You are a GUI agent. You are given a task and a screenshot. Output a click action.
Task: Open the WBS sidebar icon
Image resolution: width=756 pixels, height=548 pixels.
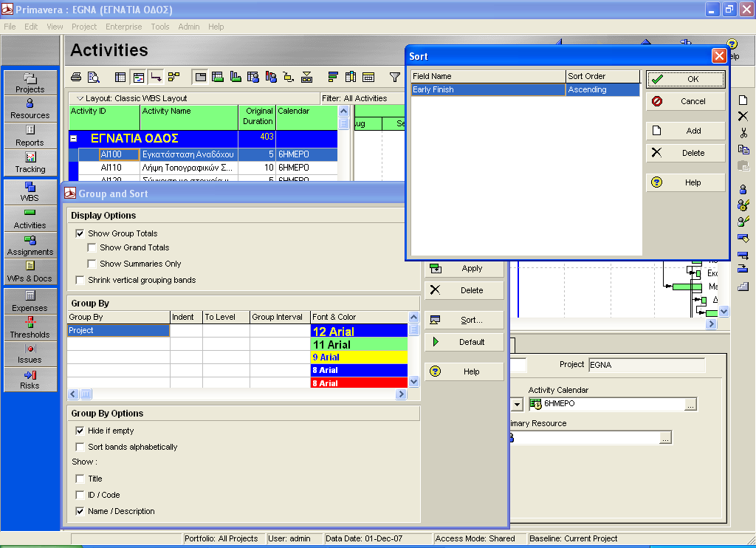30,191
